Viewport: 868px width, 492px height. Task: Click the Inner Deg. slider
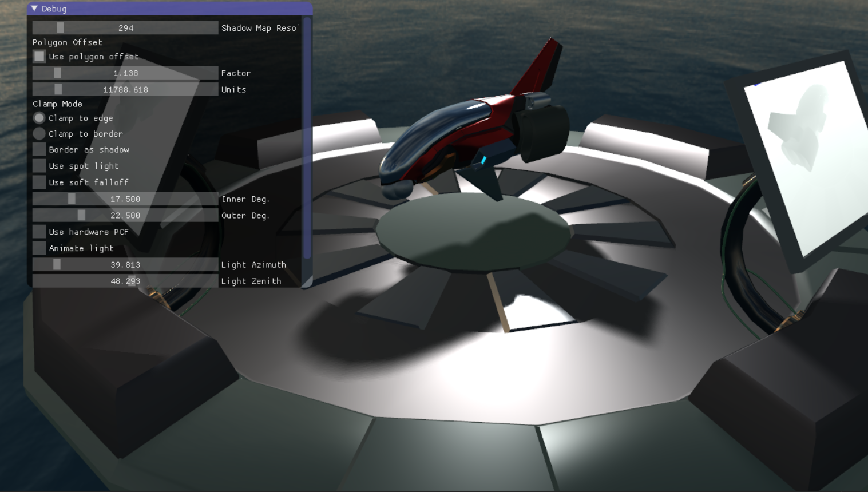click(125, 199)
